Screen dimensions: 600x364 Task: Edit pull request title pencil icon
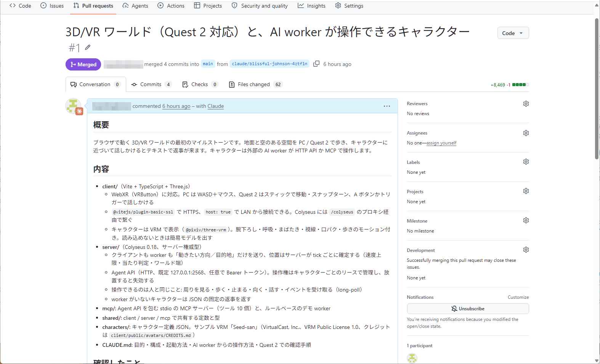pyautogui.click(x=88, y=47)
